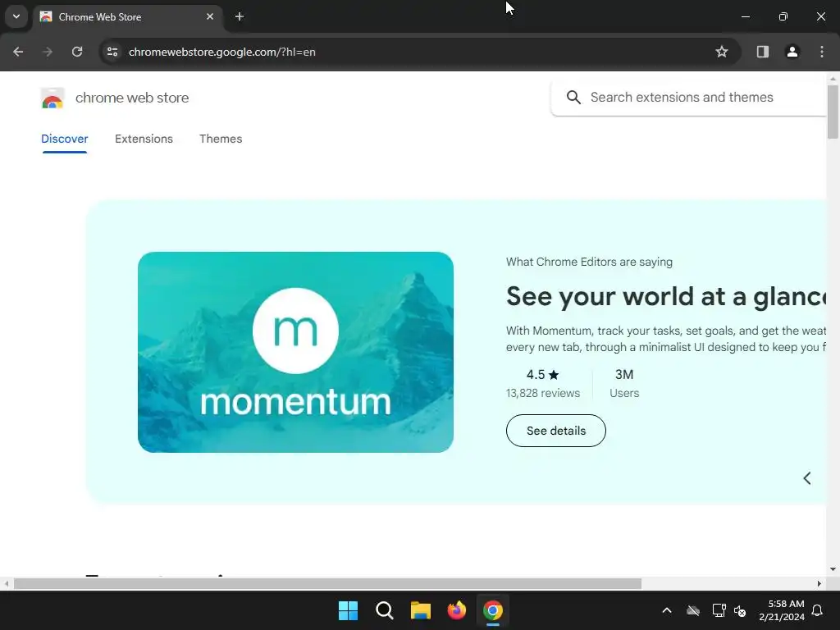Open the Chrome profile menu
Screen dimensions: 840x630
coord(792,52)
